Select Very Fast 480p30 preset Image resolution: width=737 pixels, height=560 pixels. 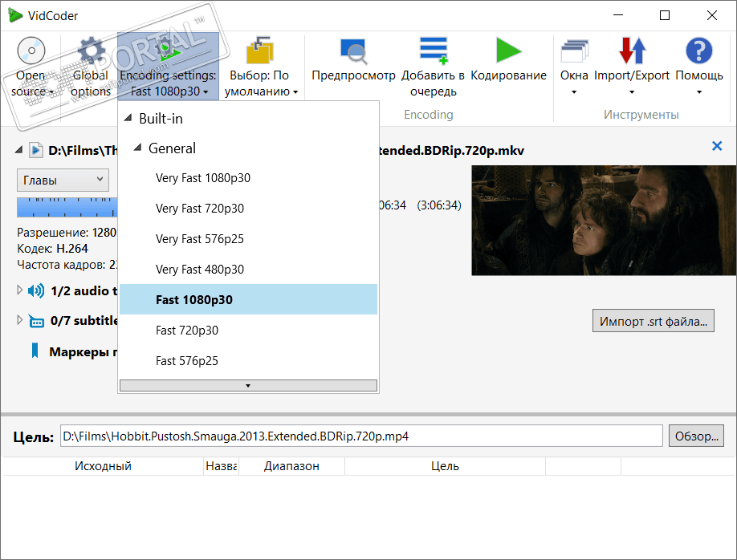coord(248,270)
